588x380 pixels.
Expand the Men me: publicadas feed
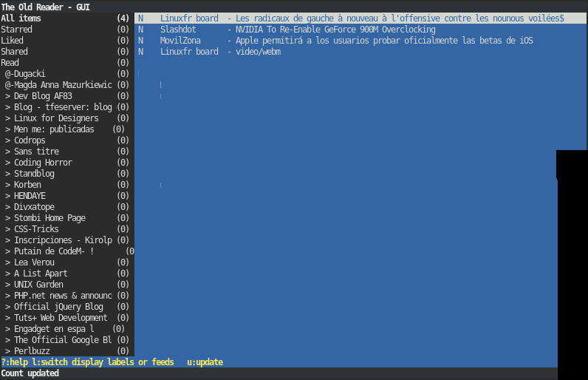point(66,129)
